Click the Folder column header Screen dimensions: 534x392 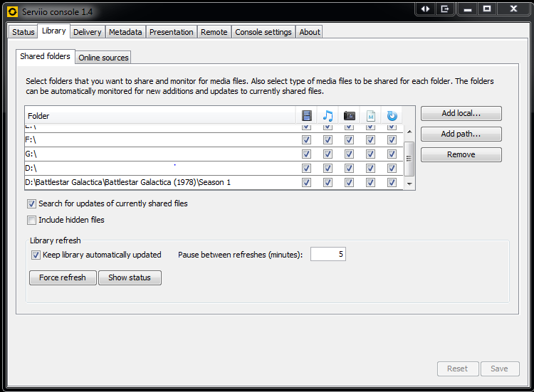160,116
